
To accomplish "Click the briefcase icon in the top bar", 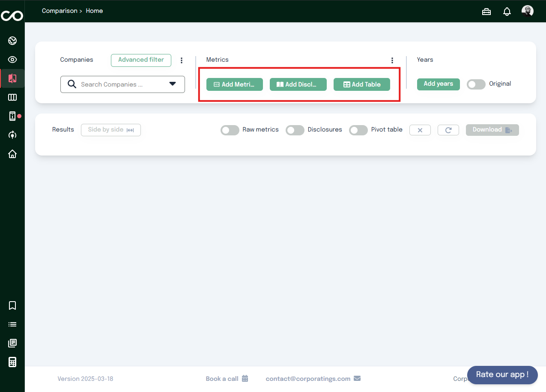I will pyautogui.click(x=486, y=12).
